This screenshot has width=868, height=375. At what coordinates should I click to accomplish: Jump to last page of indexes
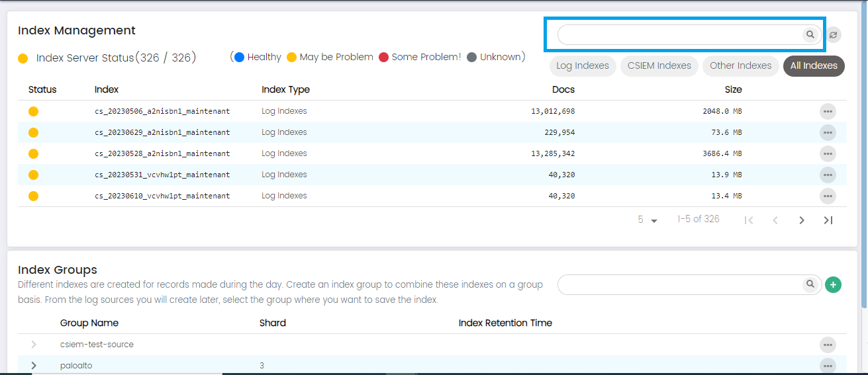click(x=828, y=220)
